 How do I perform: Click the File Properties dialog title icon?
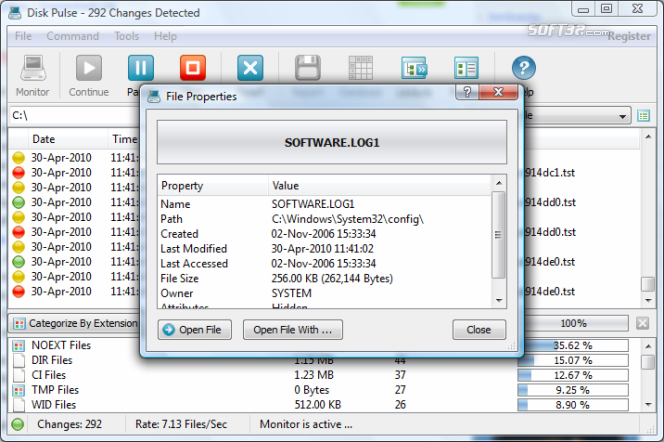(x=154, y=97)
